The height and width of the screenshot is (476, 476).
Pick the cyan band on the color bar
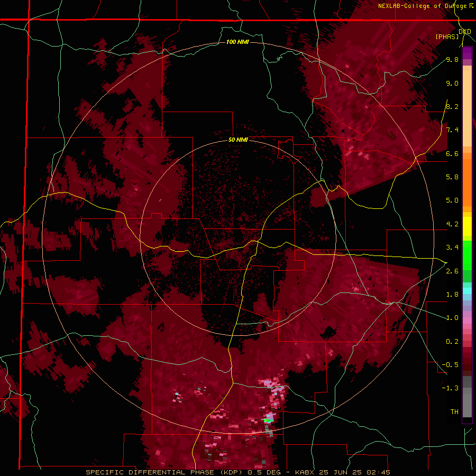click(x=467, y=291)
